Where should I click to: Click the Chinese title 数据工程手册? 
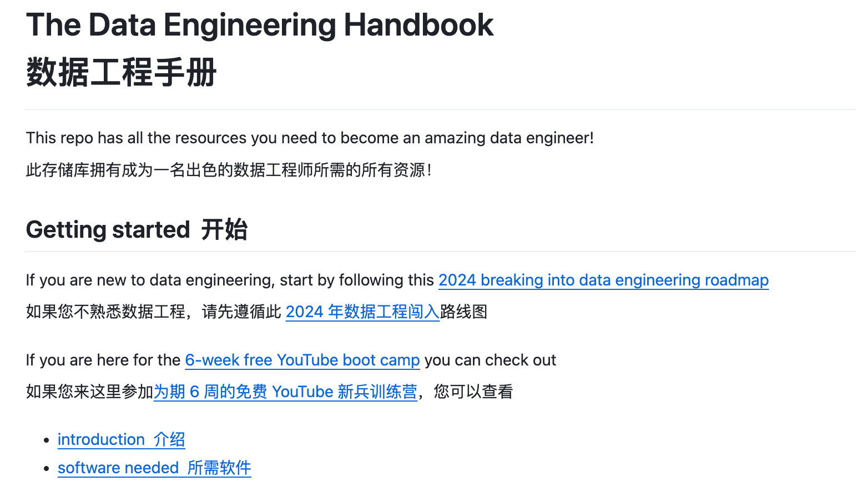click(121, 72)
